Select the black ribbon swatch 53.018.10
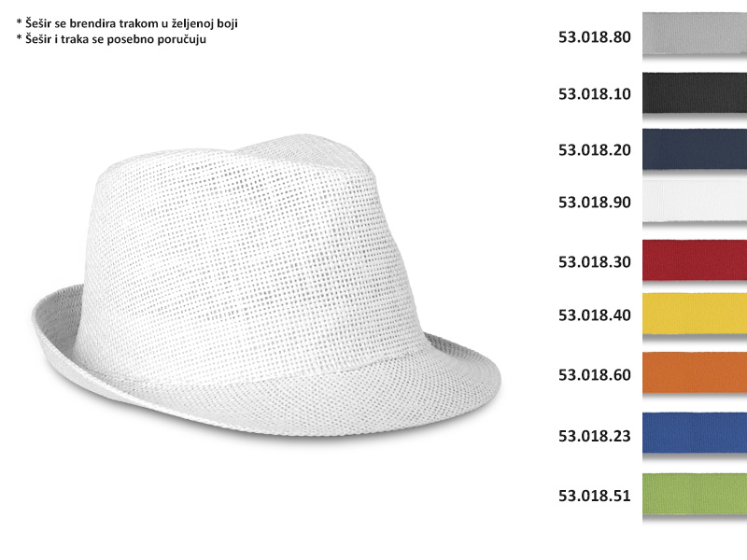 tap(695, 92)
